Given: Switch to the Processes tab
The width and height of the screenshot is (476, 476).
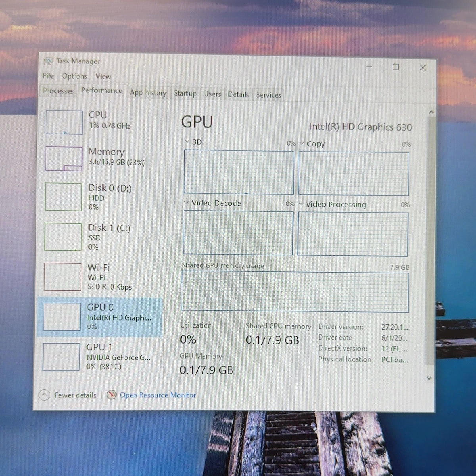Looking at the screenshot, I should pyautogui.click(x=58, y=91).
